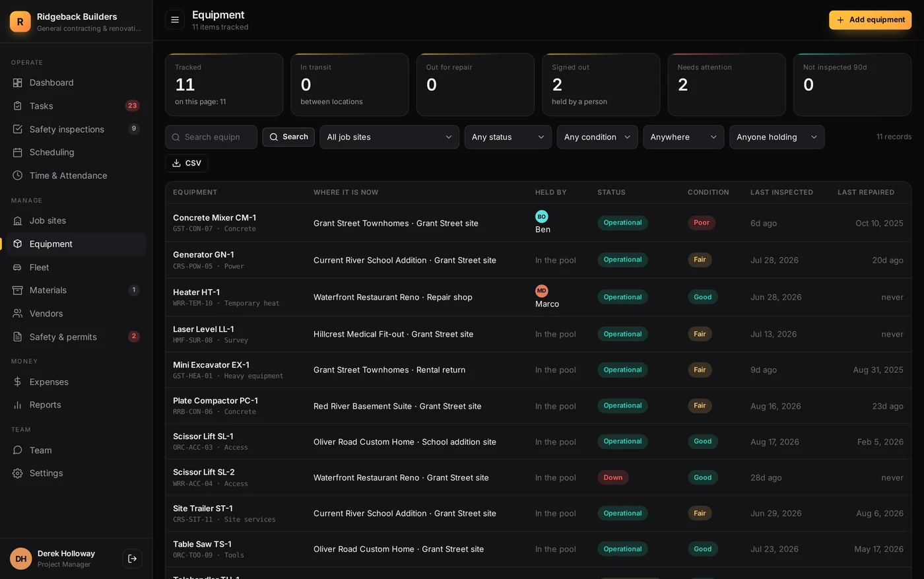The height and width of the screenshot is (579, 924).
Task: Open Vendors from sidebar
Action: click(x=76, y=314)
